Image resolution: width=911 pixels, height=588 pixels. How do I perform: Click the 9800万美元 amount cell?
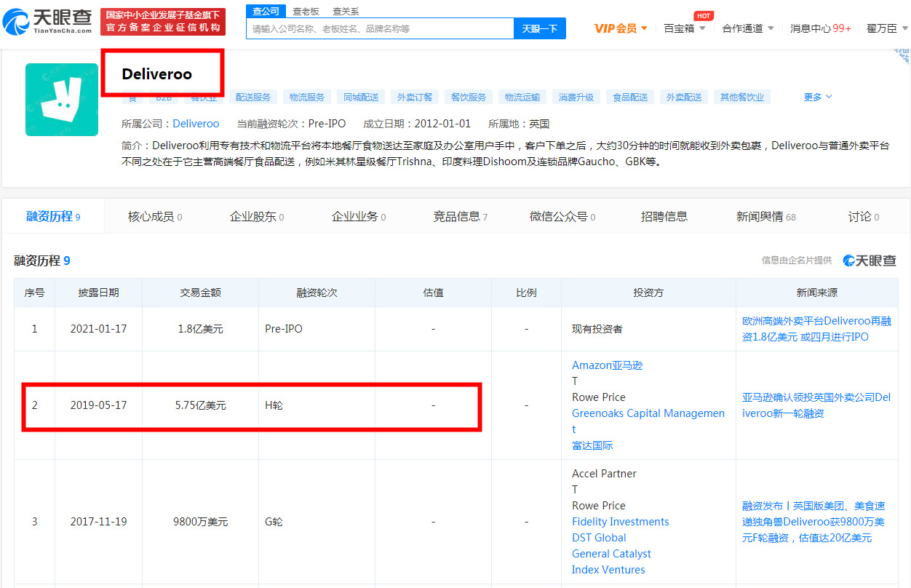click(x=201, y=522)
